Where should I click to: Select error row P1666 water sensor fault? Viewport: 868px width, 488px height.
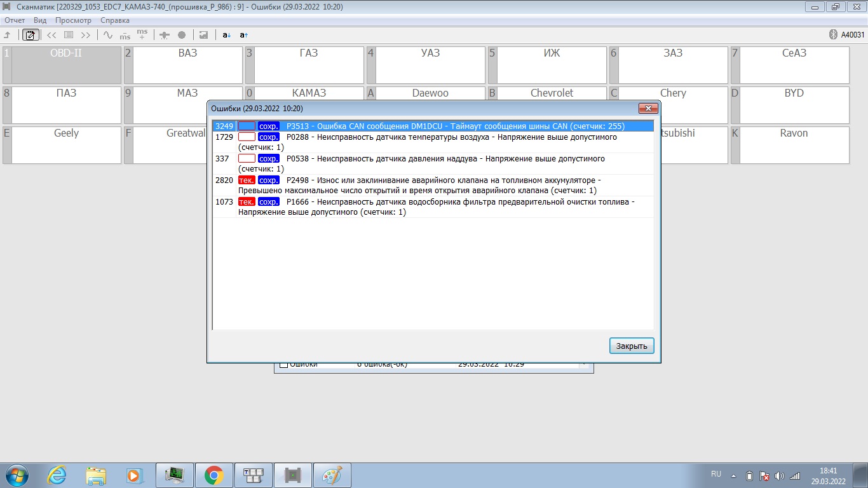pos(432,207)
